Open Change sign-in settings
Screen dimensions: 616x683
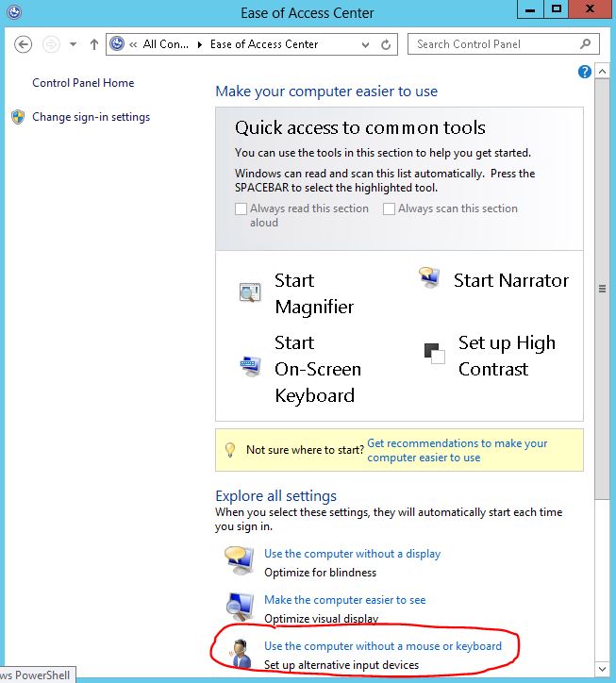pos(92,117)
